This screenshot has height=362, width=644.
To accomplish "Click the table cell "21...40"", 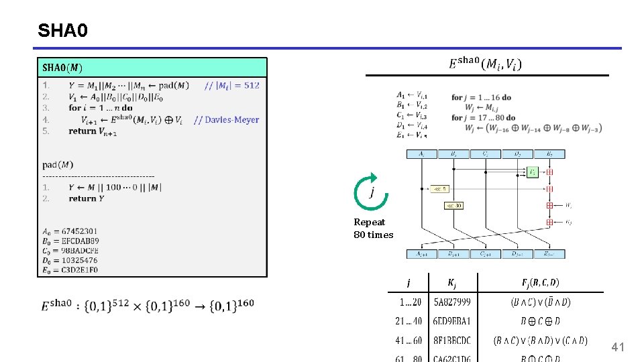I will tap(409, 321).
